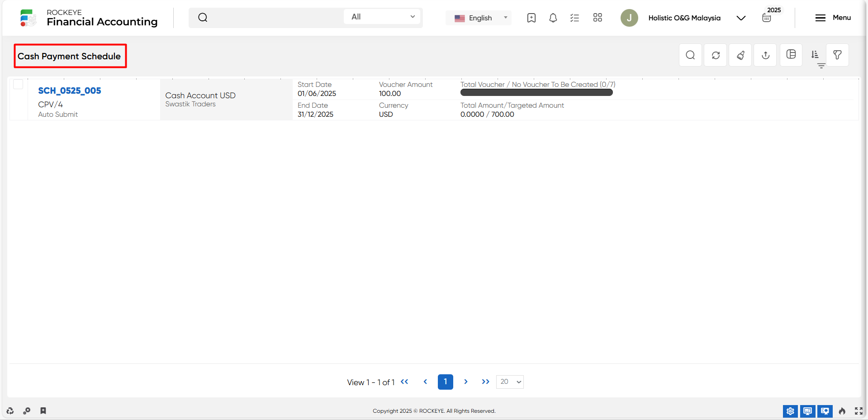The height and width of the screenshot is (420, 868).
Task: Open the page size 20 dropdown
Action: pos(510,382)
